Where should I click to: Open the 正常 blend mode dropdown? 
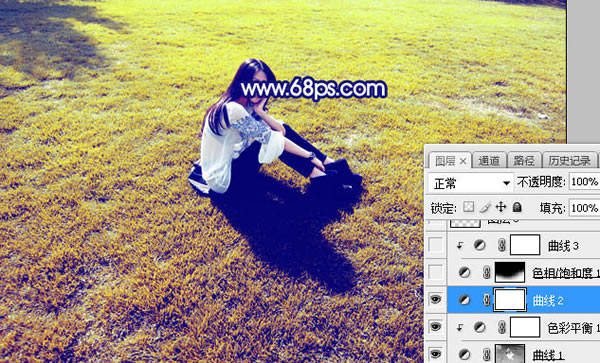tap(470, 183)
